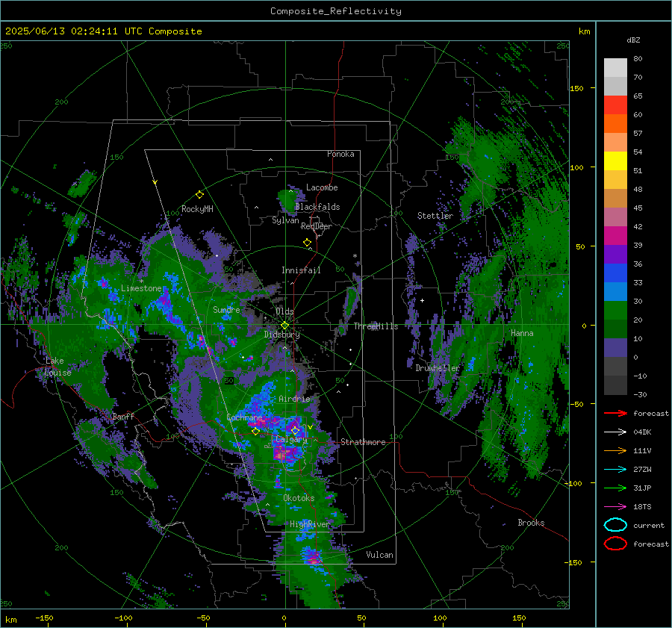Click the Composite_Reflectivity title
Image resolution: width=672 pixels, height=628 pixels.
coord(336,11)
